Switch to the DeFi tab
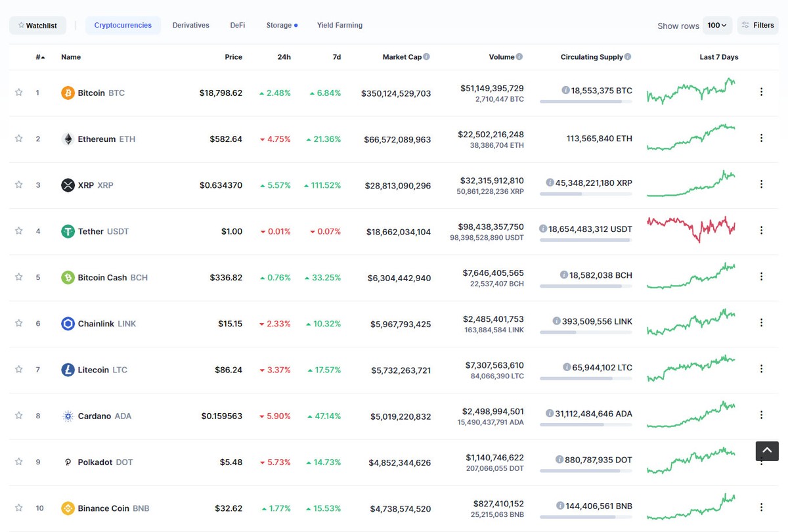This screenshot has height=532, width=788. 237,25
